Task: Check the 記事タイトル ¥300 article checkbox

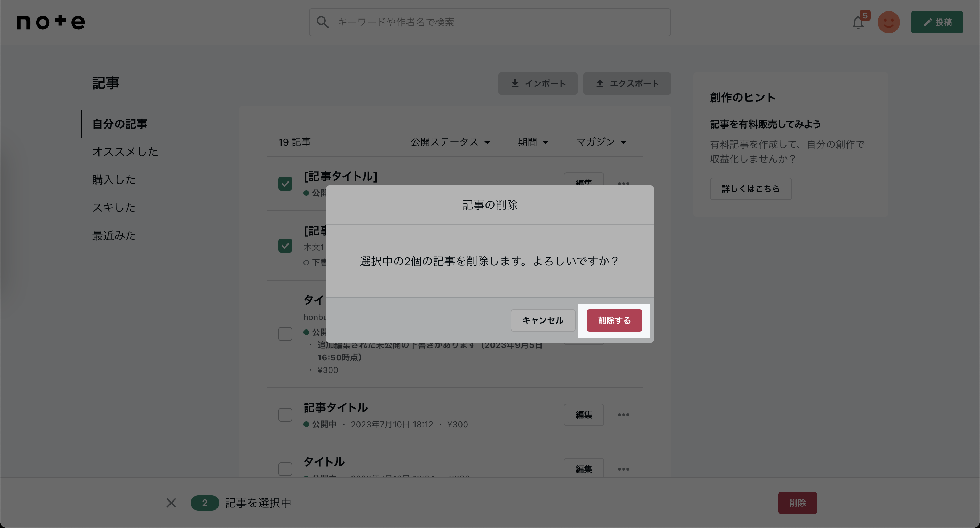Action: (x=285, y=414)
